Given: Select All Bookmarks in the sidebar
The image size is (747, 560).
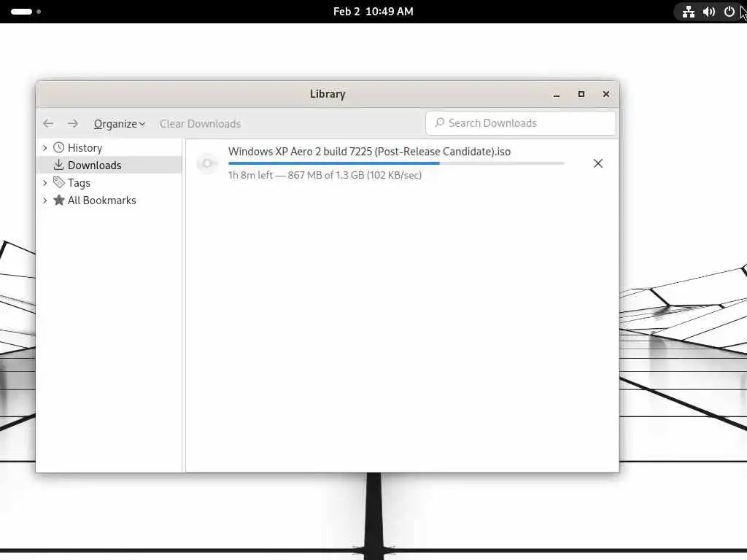Looking at the screenshot, I should click(102, 201).
